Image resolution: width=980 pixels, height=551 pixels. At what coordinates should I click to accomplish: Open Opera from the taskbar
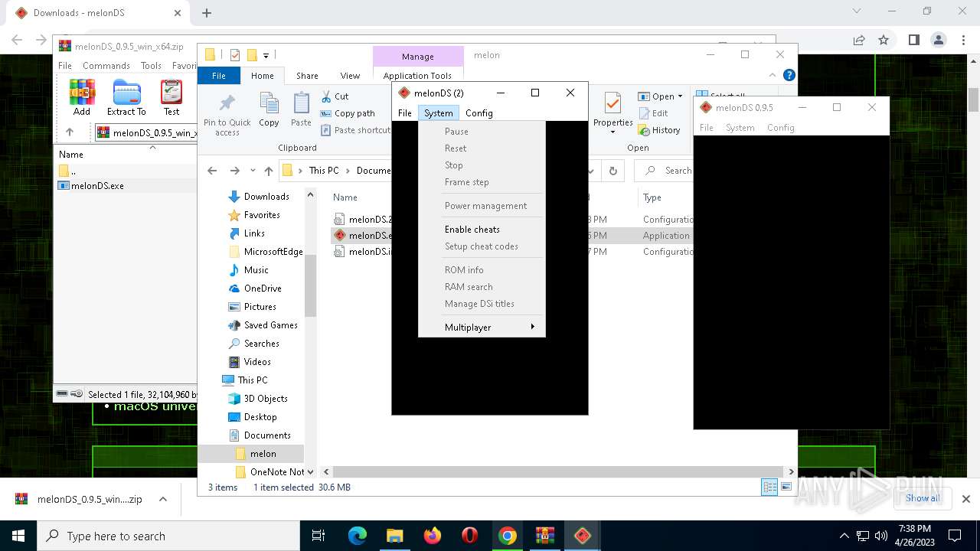[470, 536]
